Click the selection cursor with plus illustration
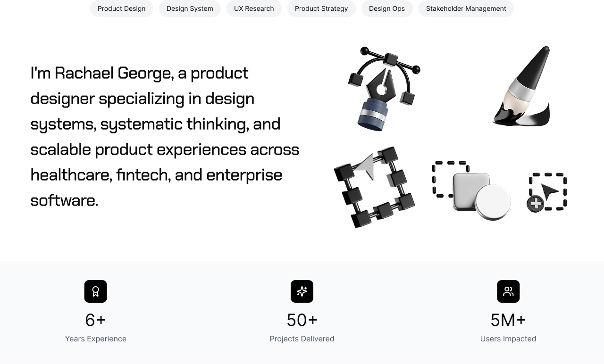This screenshot has width=604, height=364. (547, 192)
